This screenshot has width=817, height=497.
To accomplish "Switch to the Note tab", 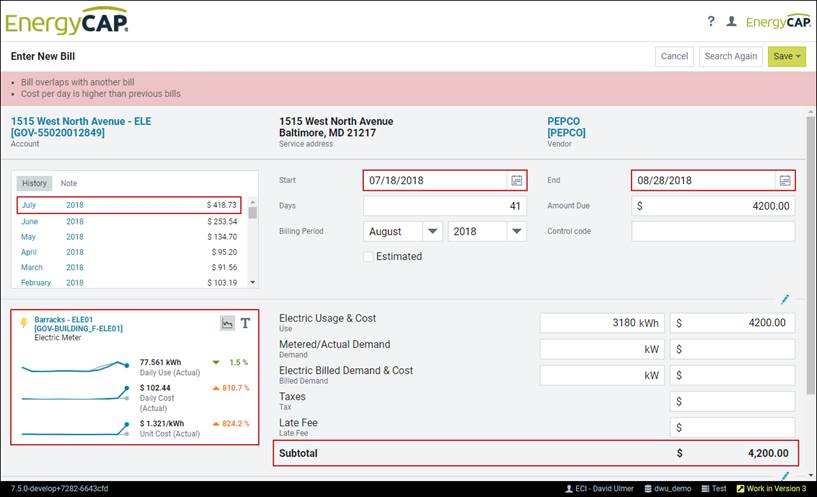I will [x=69, y=183].
